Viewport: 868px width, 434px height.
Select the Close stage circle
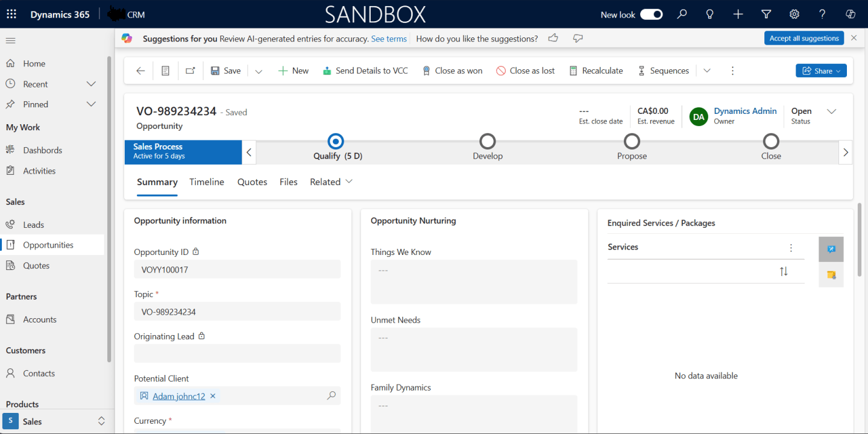tap(771, 142)
